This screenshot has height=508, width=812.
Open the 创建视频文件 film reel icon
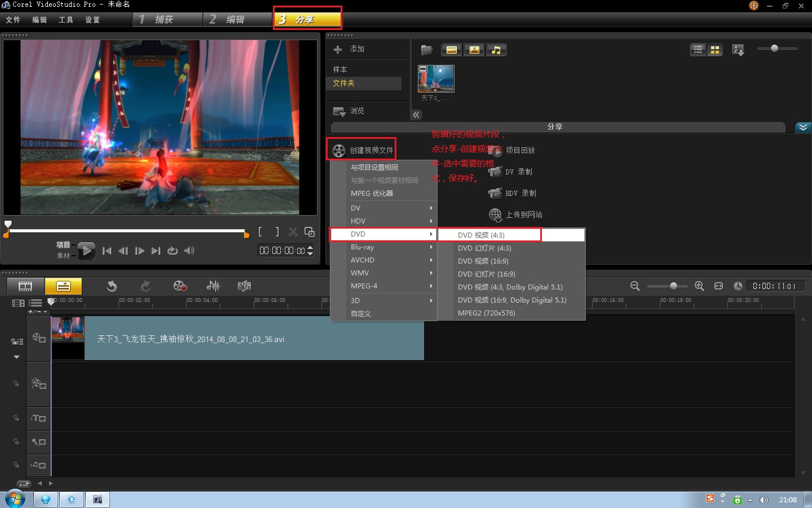coord(338,150)
